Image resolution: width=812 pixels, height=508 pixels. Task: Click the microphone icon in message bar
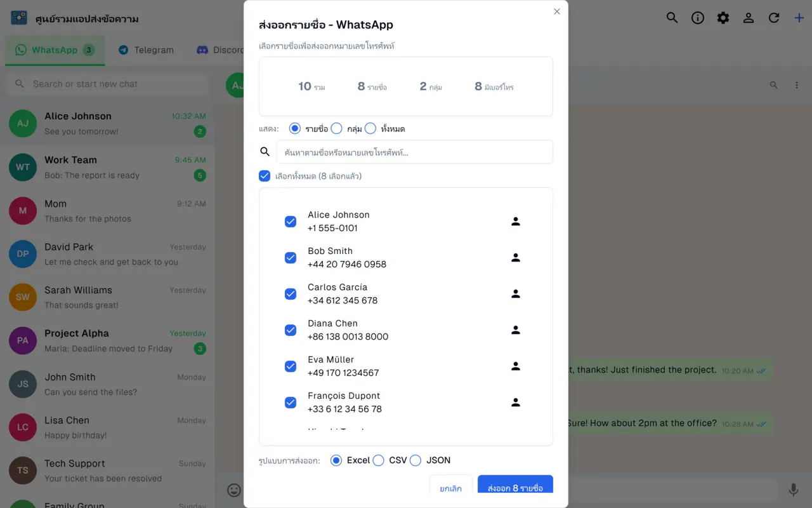click(x=794, y=490)
